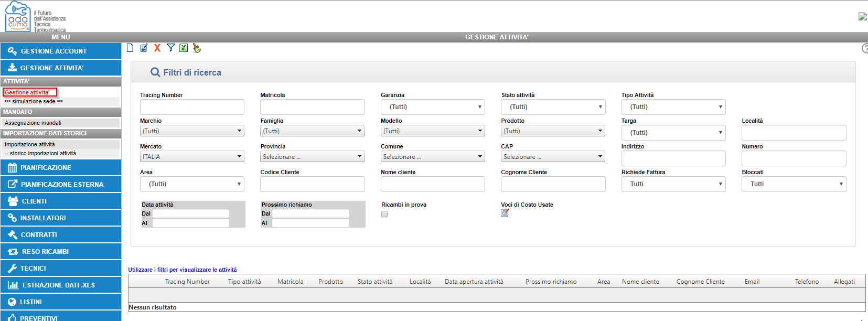
Task: Open Assegnazione mandati
Action: click(x=33, y=123)
